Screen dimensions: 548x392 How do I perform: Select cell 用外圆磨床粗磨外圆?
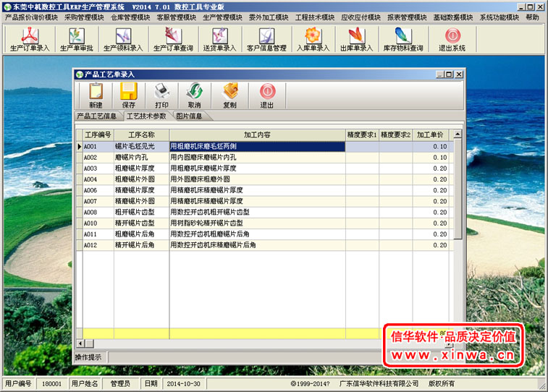[x=257, y=179]
